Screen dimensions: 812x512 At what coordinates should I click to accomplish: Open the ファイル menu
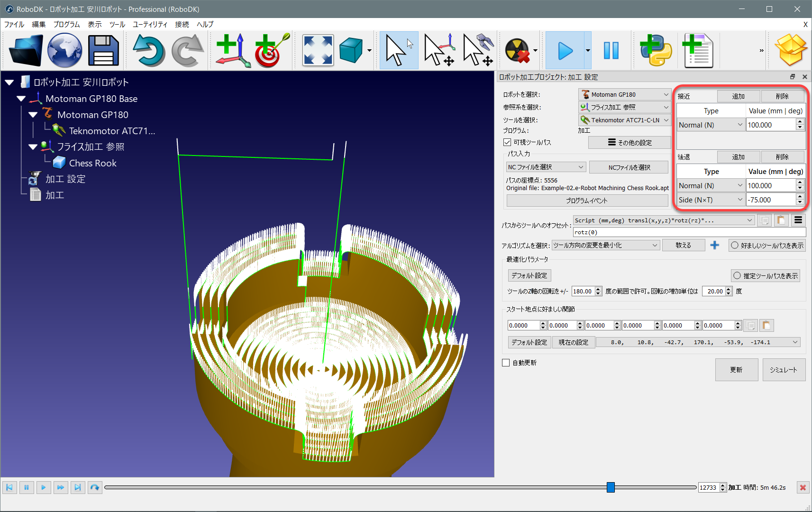coord(14,24)
